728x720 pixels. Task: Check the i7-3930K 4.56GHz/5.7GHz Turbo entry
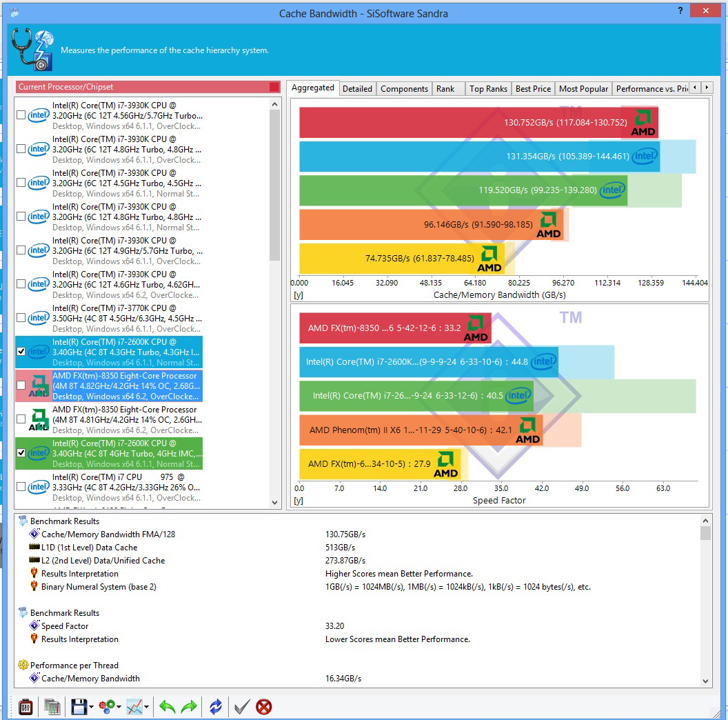[x=21, y=115]
